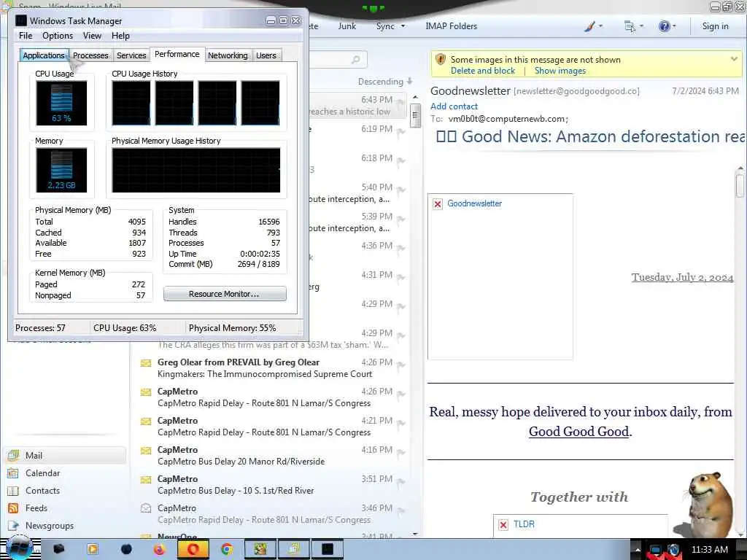Screen dimensions: 747x560
Task: Open Task Manager View menu
Action: pyautogui.click(x=92, y=36)
